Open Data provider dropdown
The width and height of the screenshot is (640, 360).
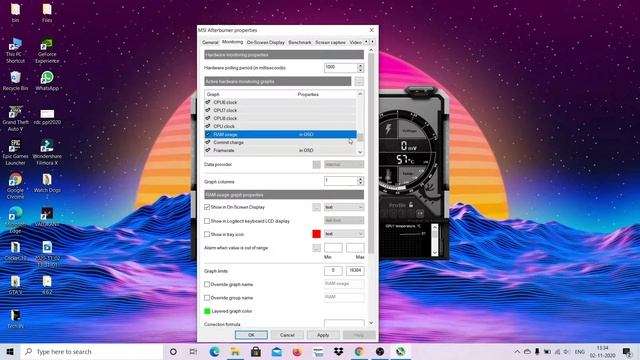click(344, 164)
